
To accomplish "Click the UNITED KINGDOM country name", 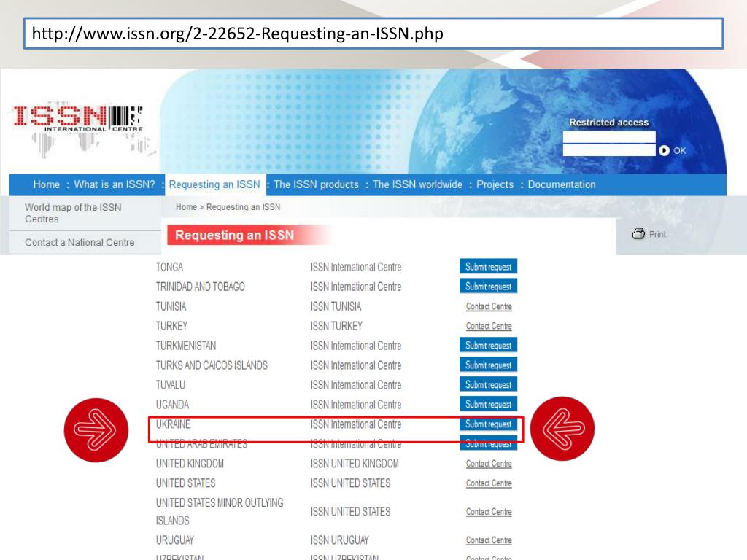I will click(x=190, y=463).
